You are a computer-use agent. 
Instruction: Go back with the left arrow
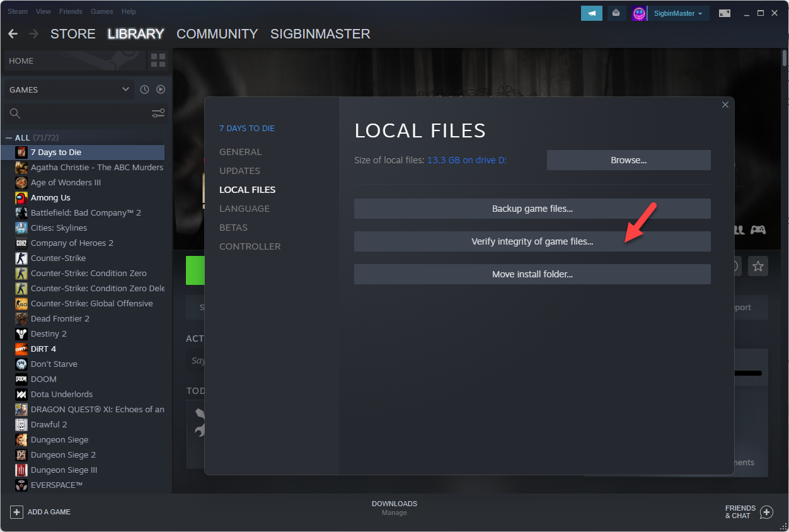(x=13, y=33)
